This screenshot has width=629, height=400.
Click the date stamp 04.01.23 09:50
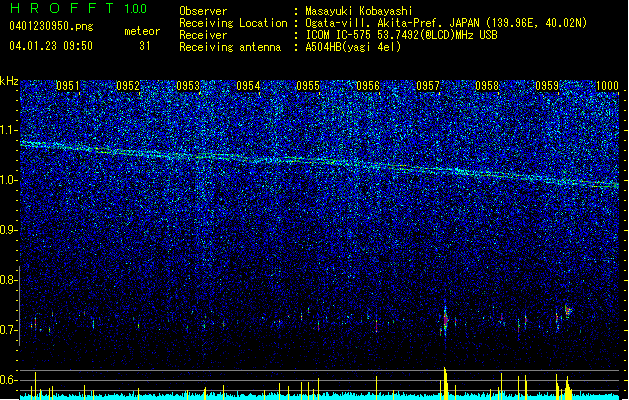[51, 46]
